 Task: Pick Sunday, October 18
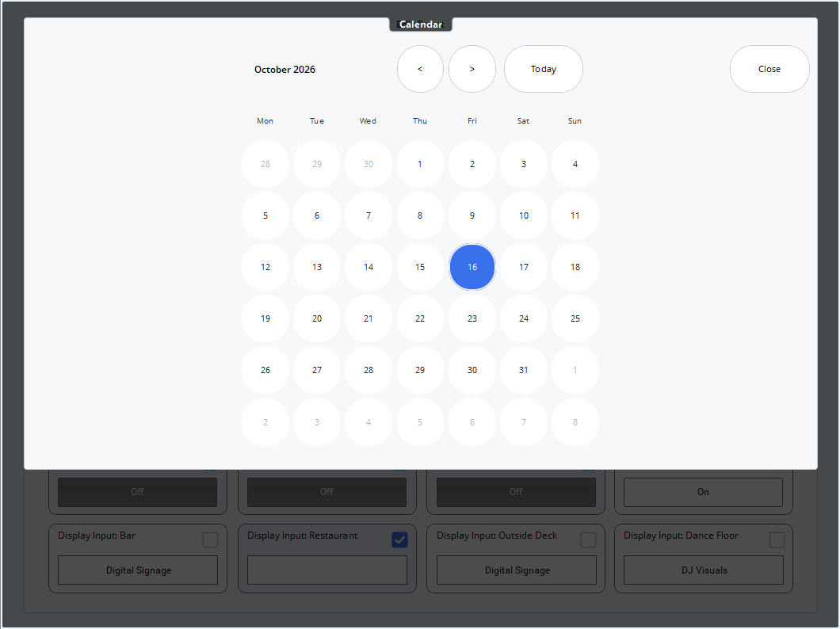tap(575, 267)
